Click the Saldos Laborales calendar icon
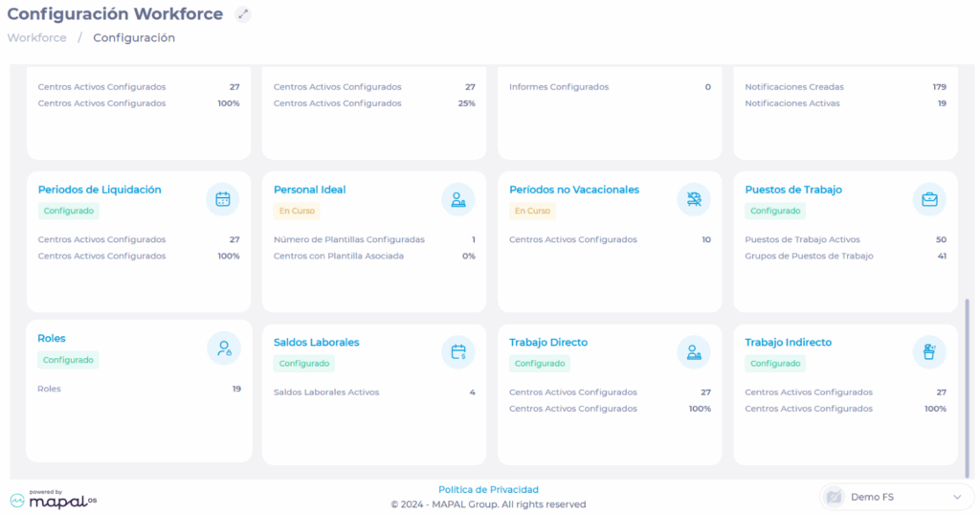 (x=458, y=352)
